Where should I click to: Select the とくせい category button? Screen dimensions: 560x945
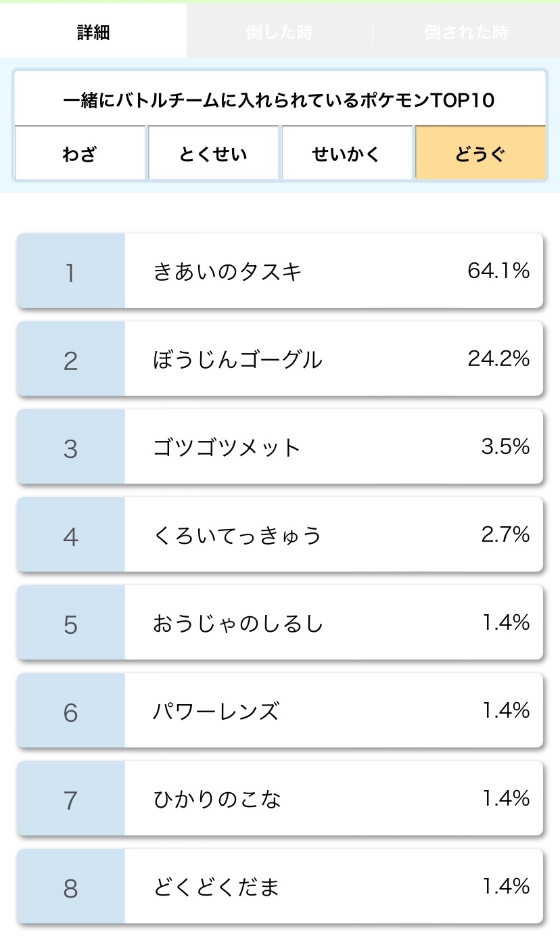213,154
